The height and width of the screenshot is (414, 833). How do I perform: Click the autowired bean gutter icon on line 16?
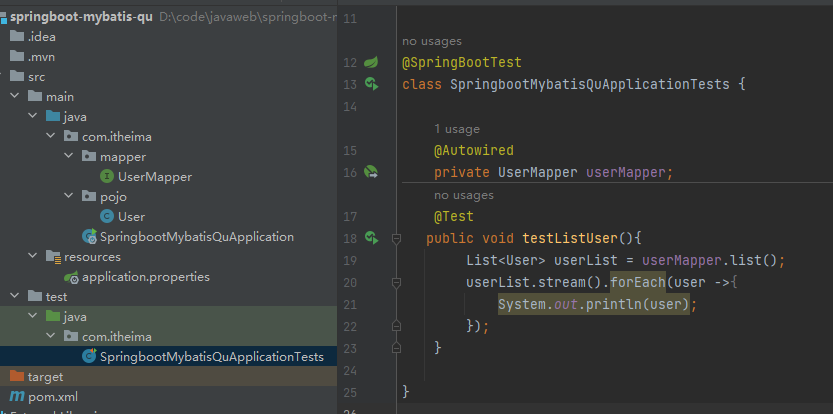(371, 172)
